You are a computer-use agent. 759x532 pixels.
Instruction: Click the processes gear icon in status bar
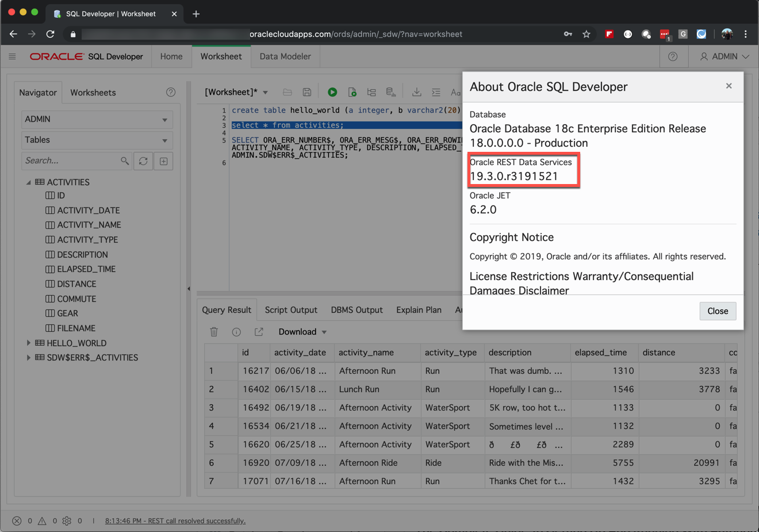[67, 521]
